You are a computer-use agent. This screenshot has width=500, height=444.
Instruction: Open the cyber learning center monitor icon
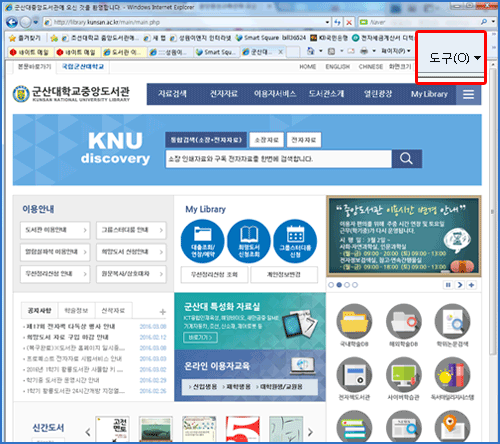click(x=403, y=375)
